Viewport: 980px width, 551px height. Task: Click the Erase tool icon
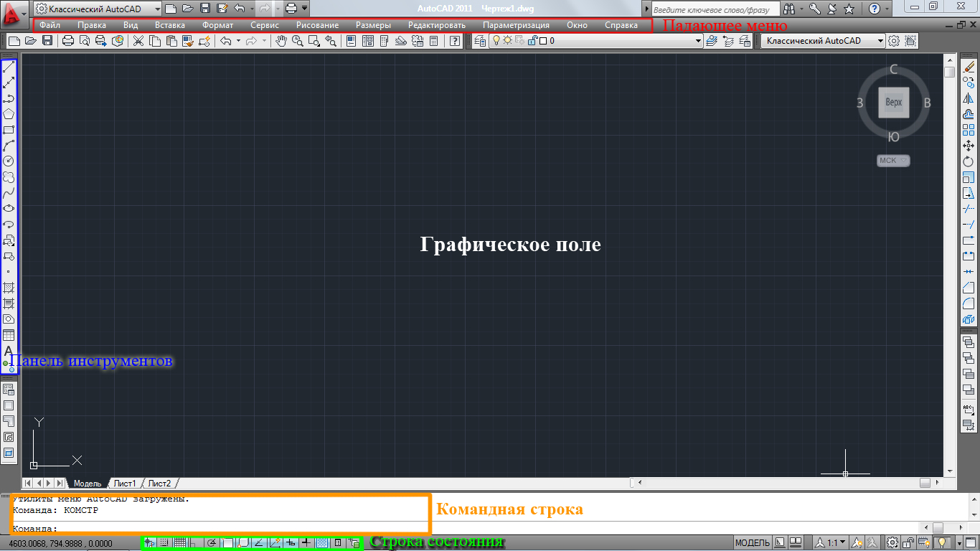click(x=968, y=67)
